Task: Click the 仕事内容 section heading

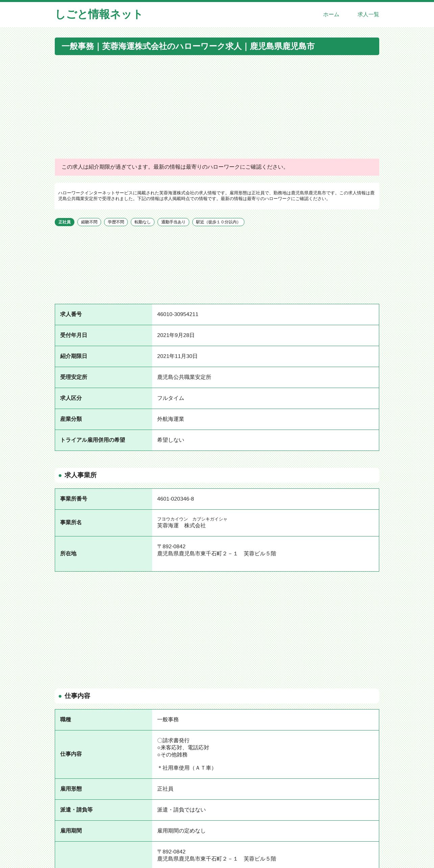Action: (77, 696)
